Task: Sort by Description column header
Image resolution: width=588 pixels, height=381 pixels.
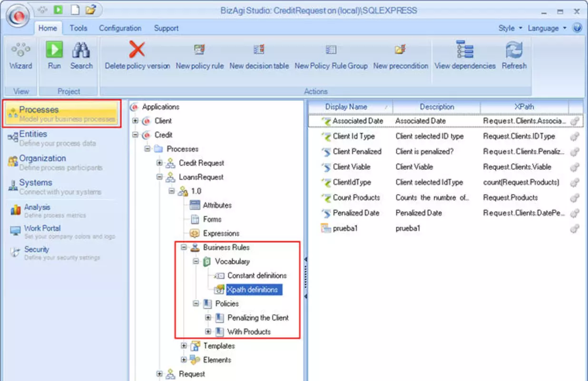Action: click(x=437, y=107)
